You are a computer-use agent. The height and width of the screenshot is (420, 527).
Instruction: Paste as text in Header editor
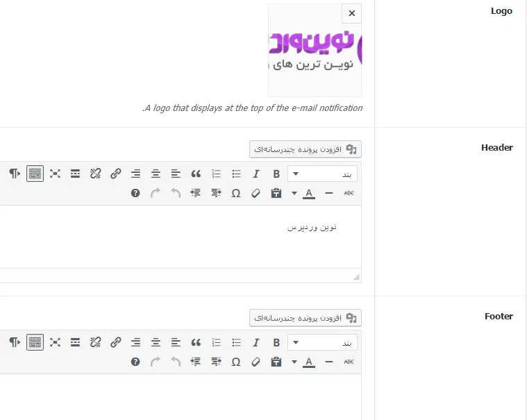coord(276,193)
